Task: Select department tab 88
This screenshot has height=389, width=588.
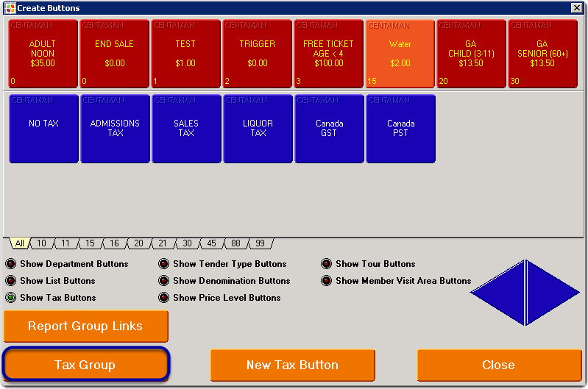Action: (x=235, y=243)
